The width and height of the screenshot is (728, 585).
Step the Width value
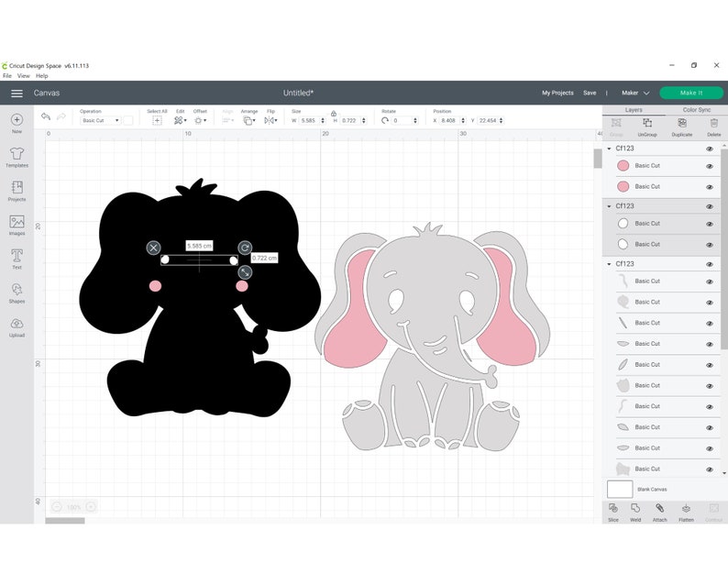(323, 121)
